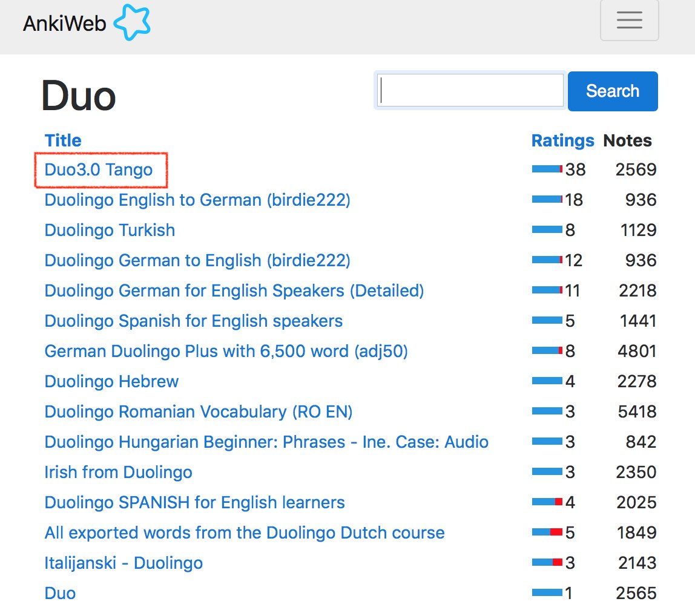This screenshot has height=616, width=695.
Task: Click the Notes column header
Action: [x=627, y=140]
